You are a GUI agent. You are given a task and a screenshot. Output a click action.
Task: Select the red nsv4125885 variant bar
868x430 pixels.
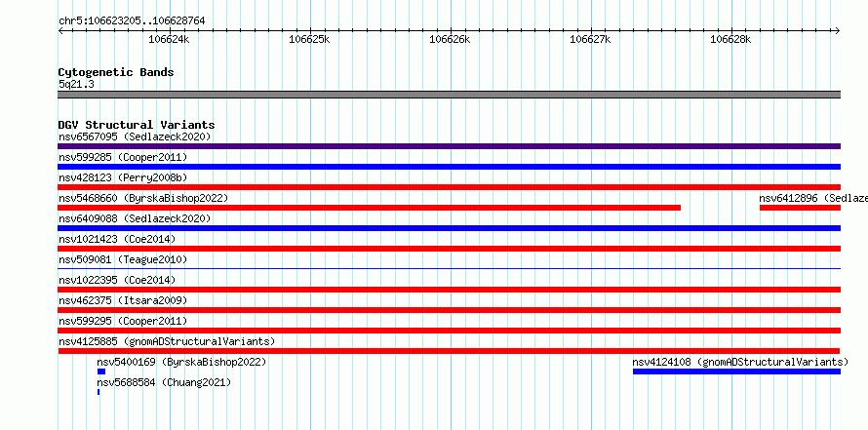pyautogui.click(x=449, y=351)
